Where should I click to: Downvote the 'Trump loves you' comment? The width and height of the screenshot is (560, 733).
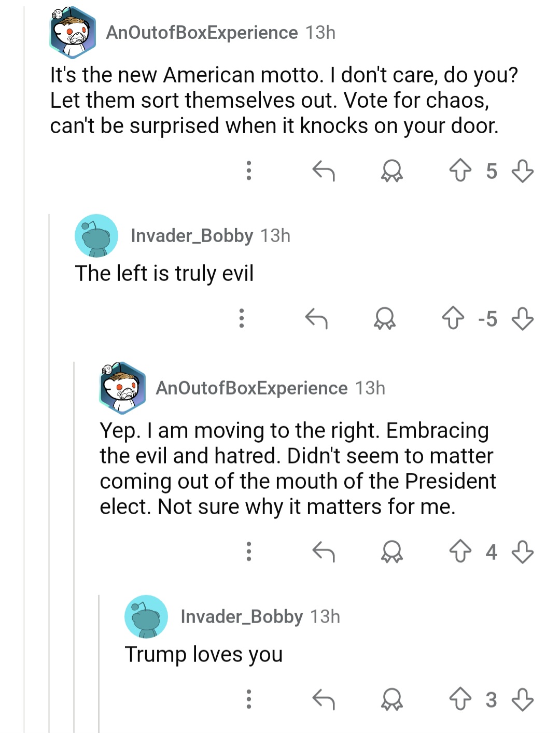[522, 699]
